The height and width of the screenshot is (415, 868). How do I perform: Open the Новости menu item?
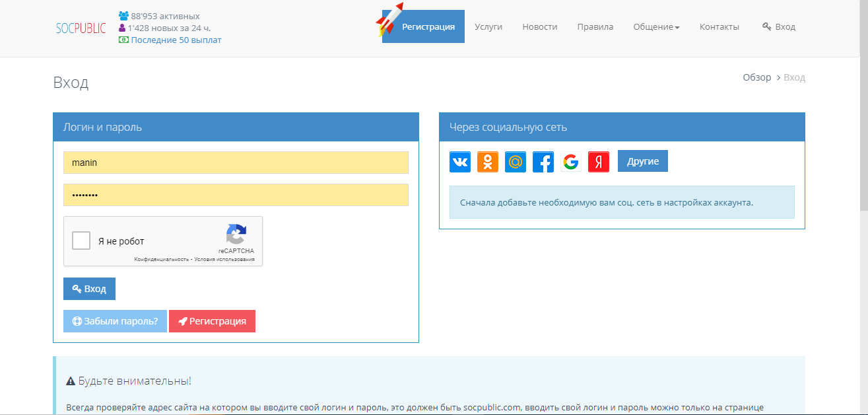(x=540, y=27)
